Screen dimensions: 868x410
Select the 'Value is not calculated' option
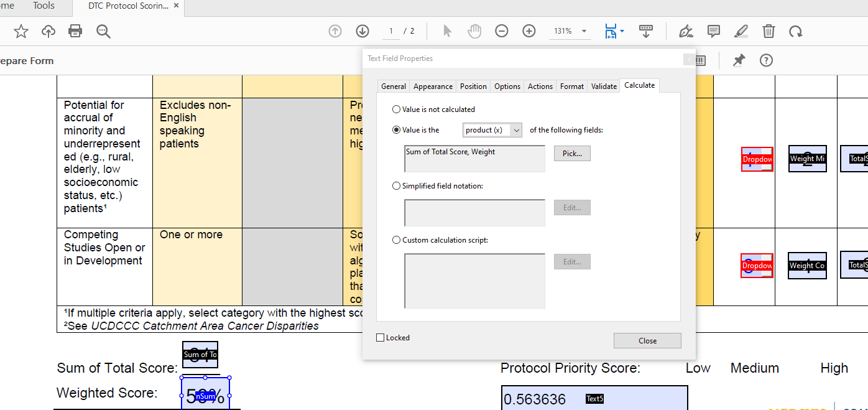point(396,109)
